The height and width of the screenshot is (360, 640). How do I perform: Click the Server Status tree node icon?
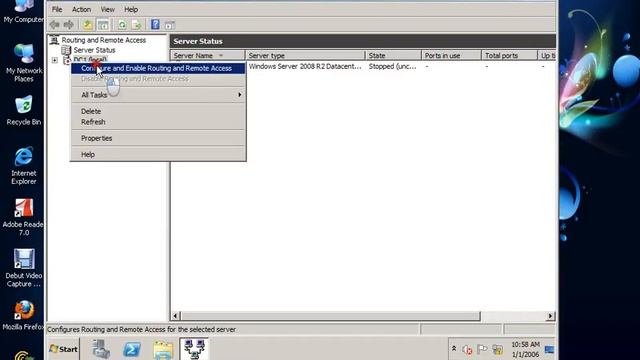pyautogui.click(x=66, y=50)
